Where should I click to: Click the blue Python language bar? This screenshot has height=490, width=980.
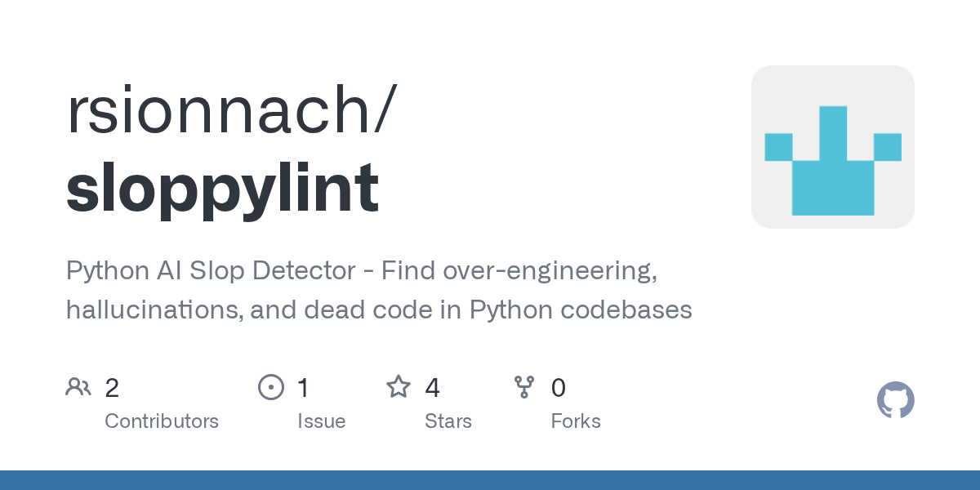[490, 480]
